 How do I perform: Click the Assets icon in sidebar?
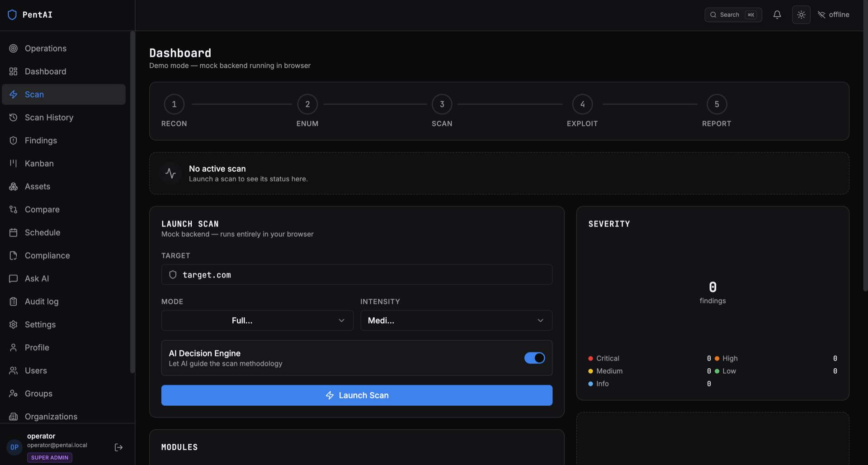(x=14, y=187)
